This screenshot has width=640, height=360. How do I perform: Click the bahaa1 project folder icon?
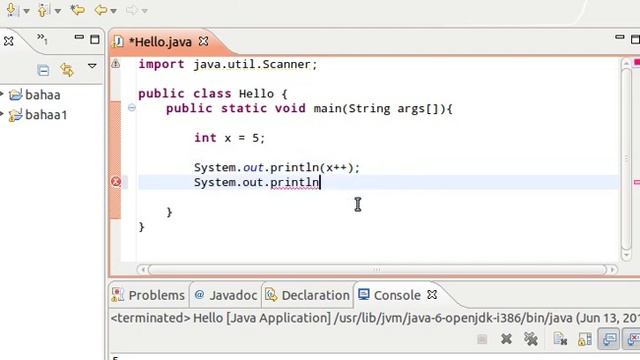pos(16,115)
